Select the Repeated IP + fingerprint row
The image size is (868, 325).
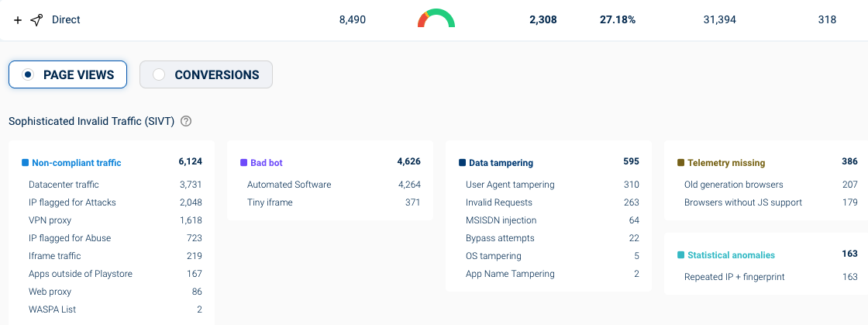[771, 277]
